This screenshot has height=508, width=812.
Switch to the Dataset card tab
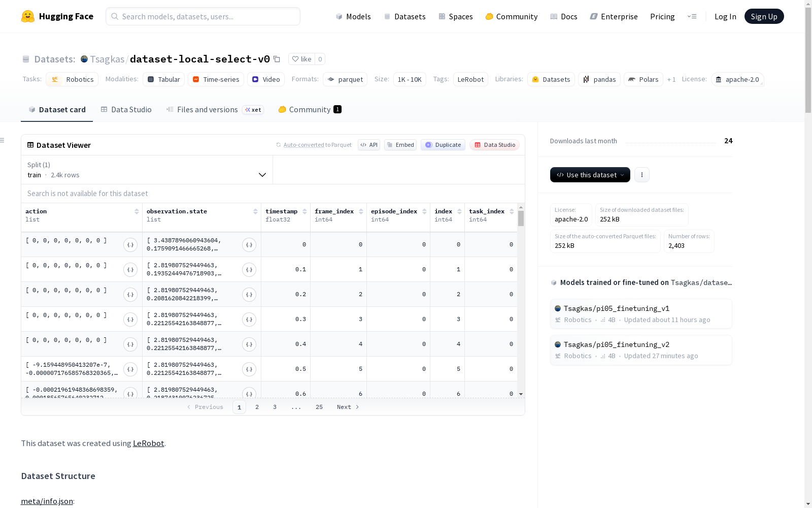(57, 110)
